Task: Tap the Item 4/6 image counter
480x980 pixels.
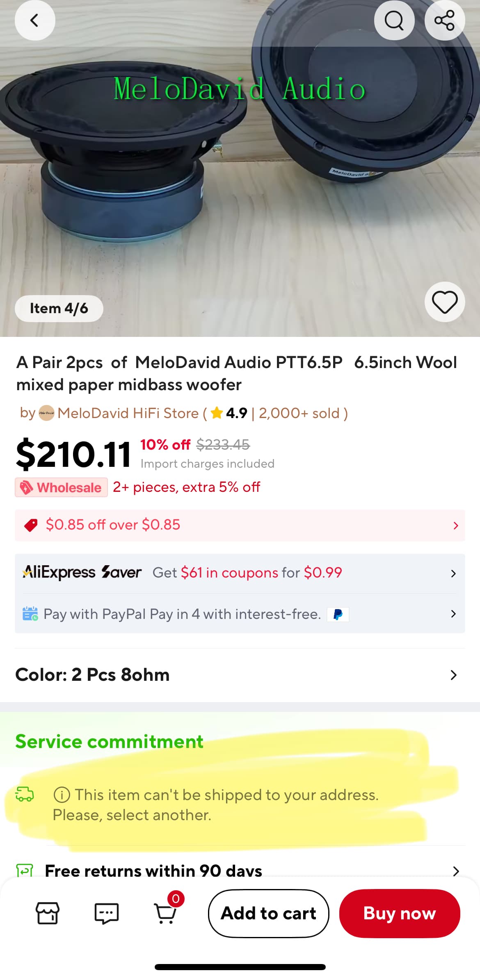Action: [59, 308]
